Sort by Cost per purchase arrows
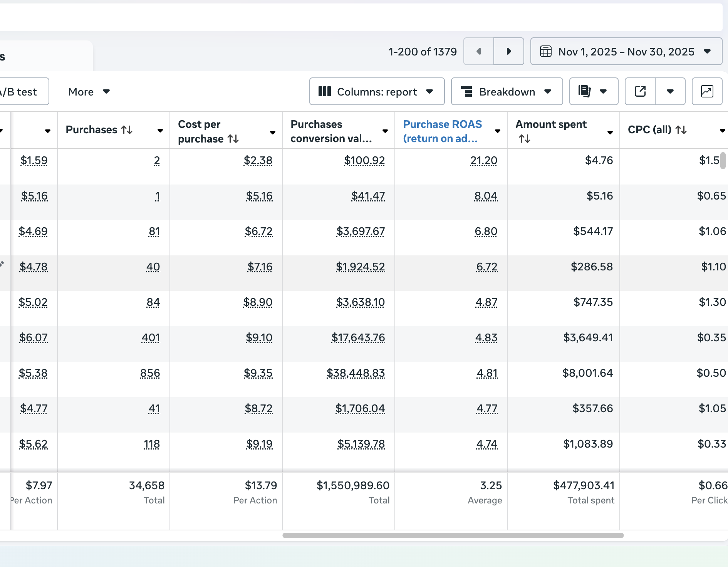Viewport: 728px width, 567px height. click(233, 139)
